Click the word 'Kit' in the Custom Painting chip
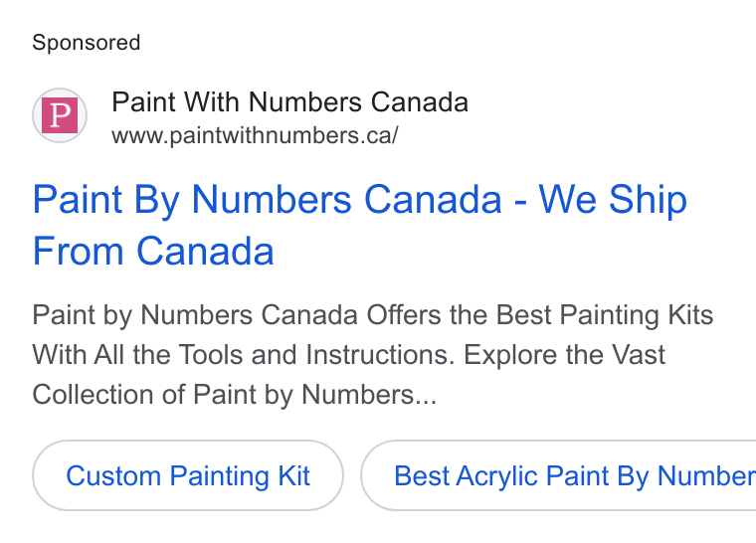Viewport: 756px width, 543px height. tap(293, 475)
